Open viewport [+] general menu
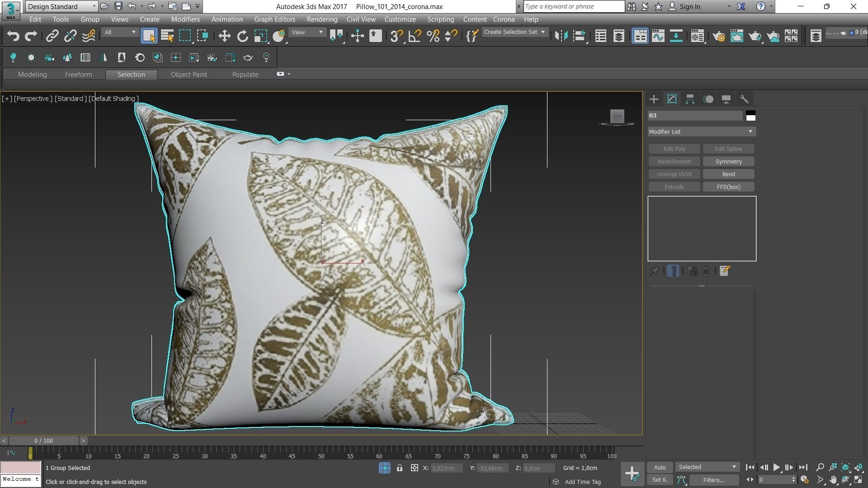 (x=7, y=99)
